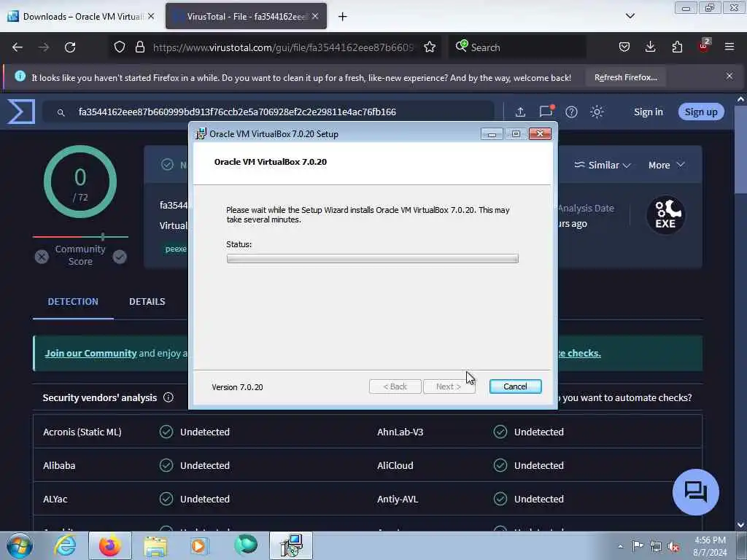Click the Sign up button
747x560 pixels.
pos(701,112)
